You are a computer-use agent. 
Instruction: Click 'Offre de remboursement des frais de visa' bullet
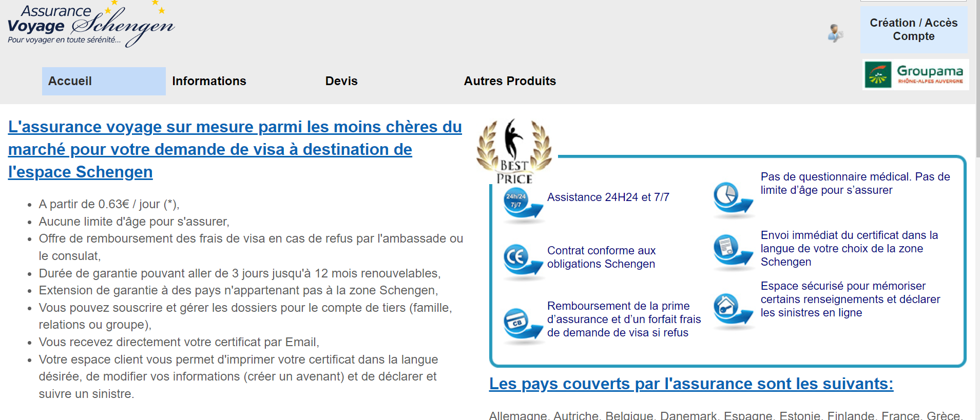pos(251,247)
